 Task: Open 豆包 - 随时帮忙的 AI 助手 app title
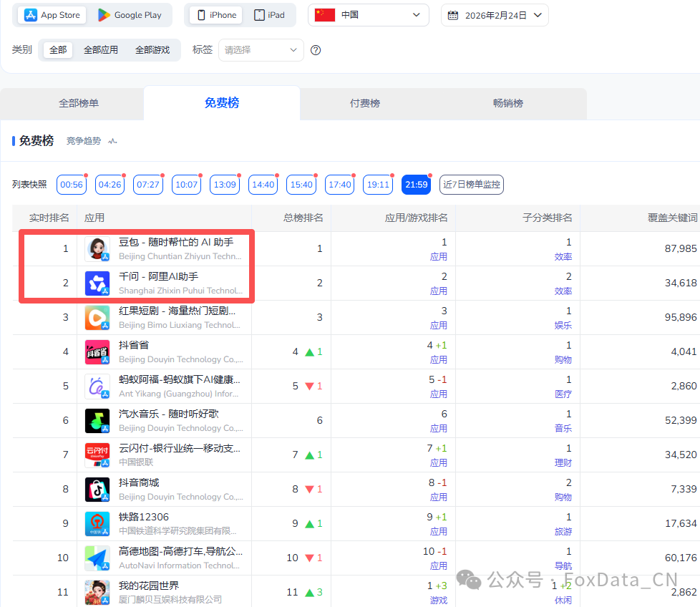176,242
